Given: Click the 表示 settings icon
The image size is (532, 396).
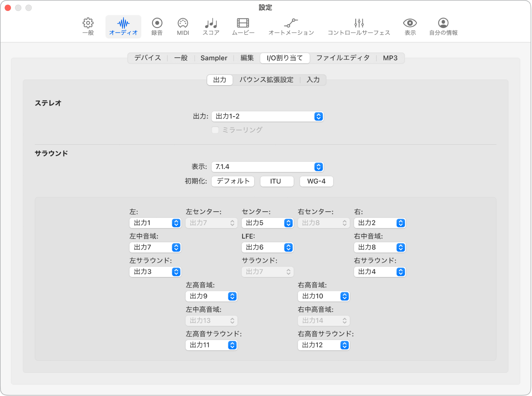Looking at the screenshot, I should pos(409,26).
